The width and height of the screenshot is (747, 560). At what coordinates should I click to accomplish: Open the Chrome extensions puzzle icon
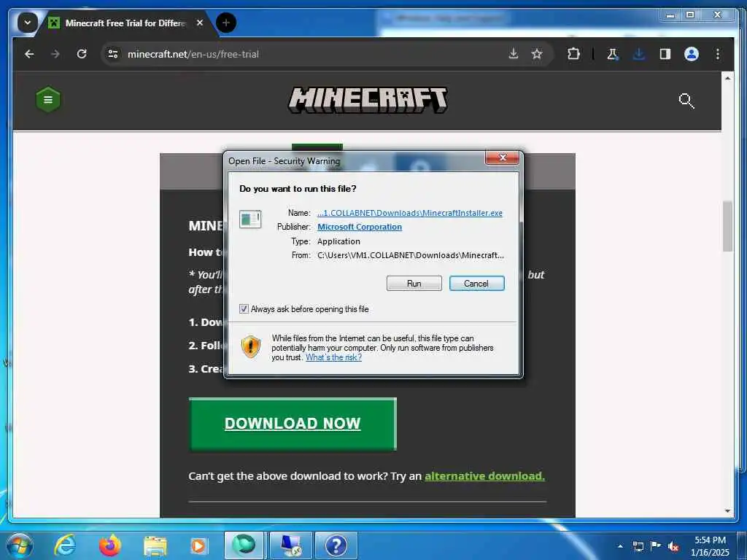573,54
